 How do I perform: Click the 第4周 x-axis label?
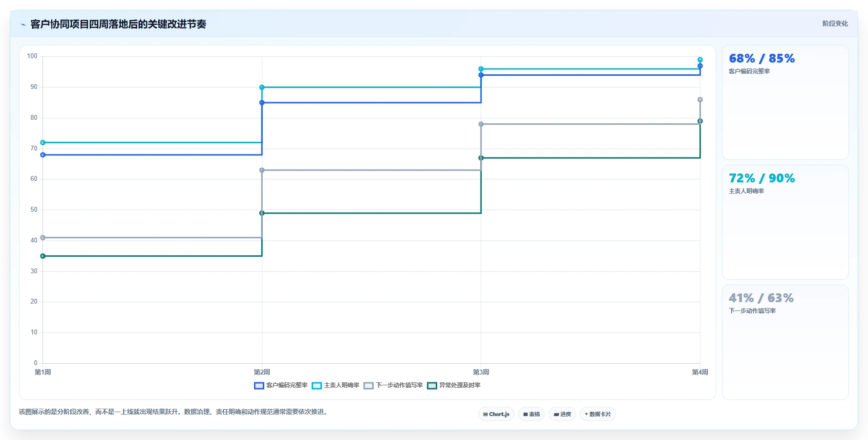pos(700,372)
